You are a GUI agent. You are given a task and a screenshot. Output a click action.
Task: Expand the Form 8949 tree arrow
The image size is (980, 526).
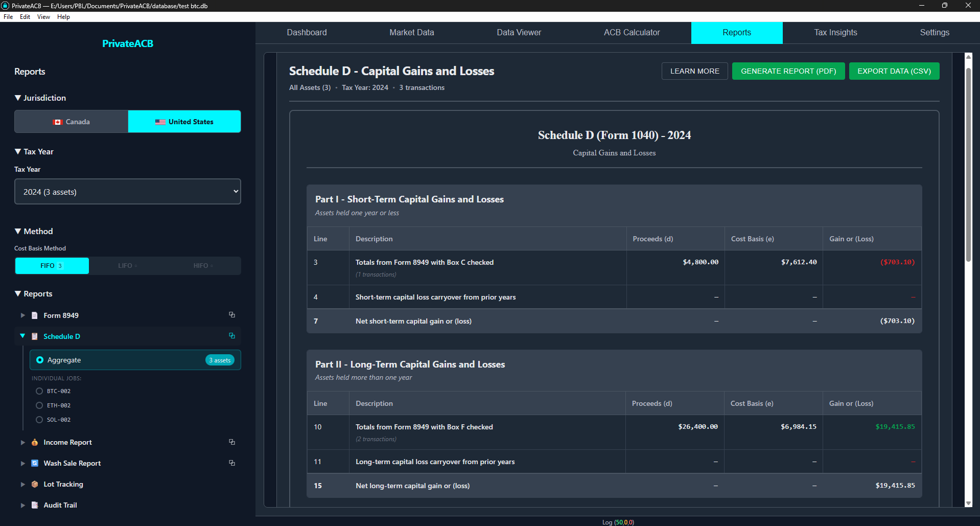tap(22, 315)
